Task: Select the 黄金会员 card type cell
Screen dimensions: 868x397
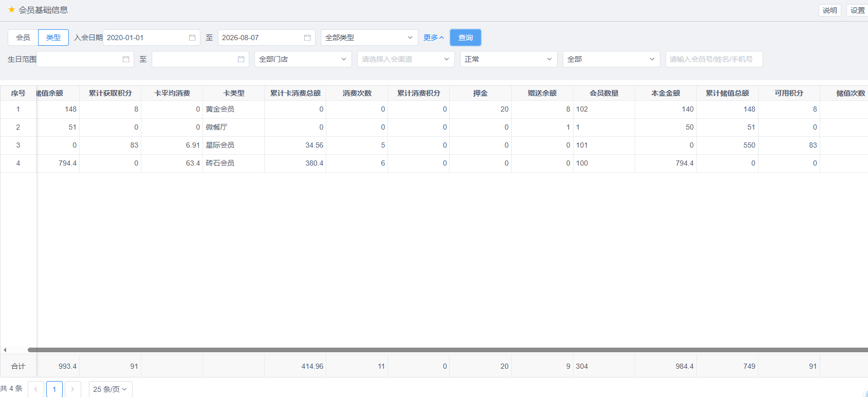Action: pyautogui.click(x=234, y=110)
